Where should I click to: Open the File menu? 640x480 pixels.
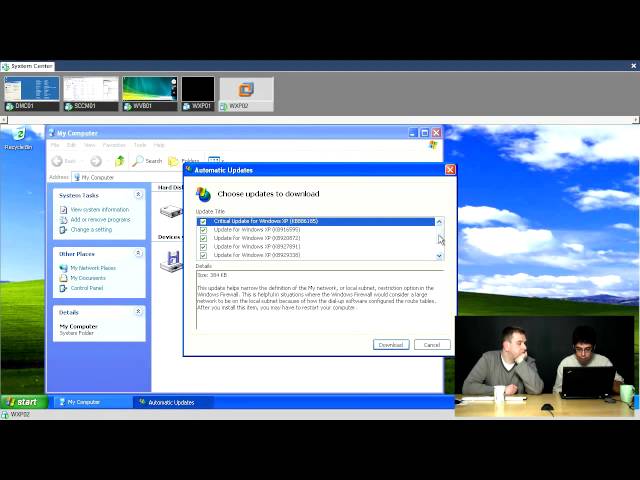(x=55, y=145)
